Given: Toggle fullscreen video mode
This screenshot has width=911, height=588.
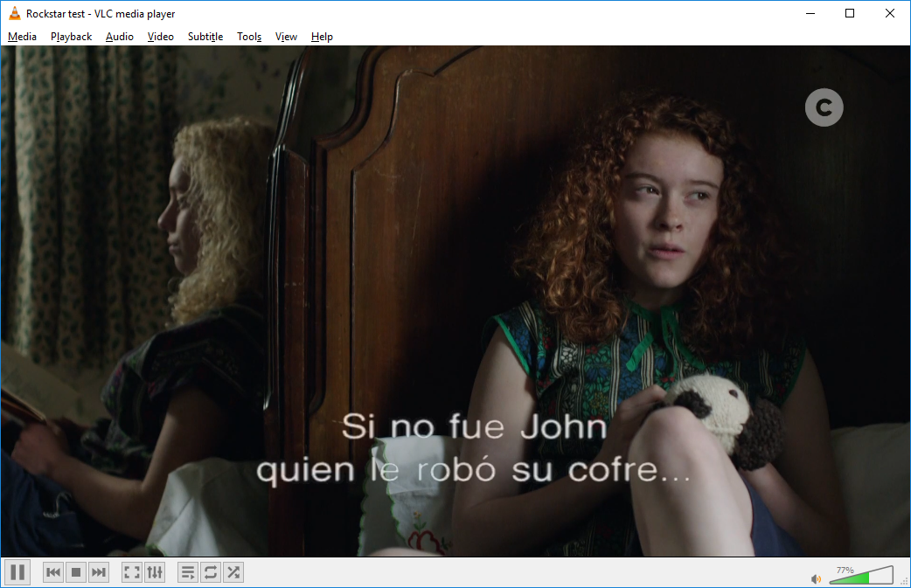Looking at the screenshot, I should coord(132,572).
